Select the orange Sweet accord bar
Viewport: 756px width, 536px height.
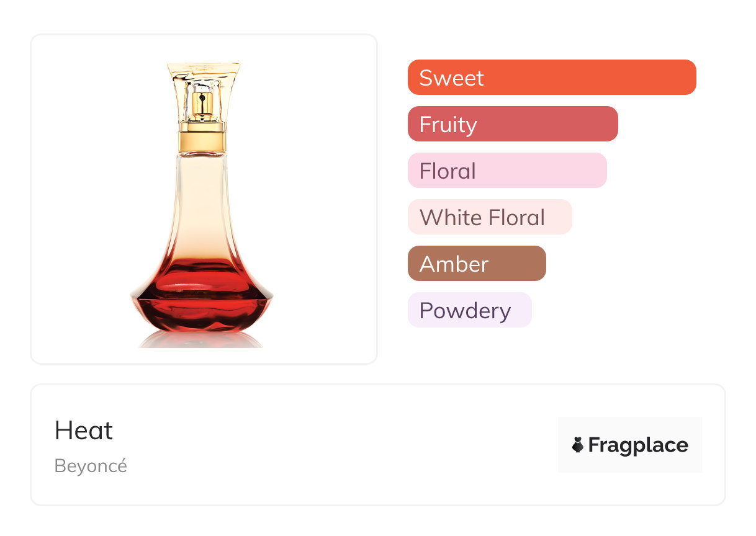[552, 78]
